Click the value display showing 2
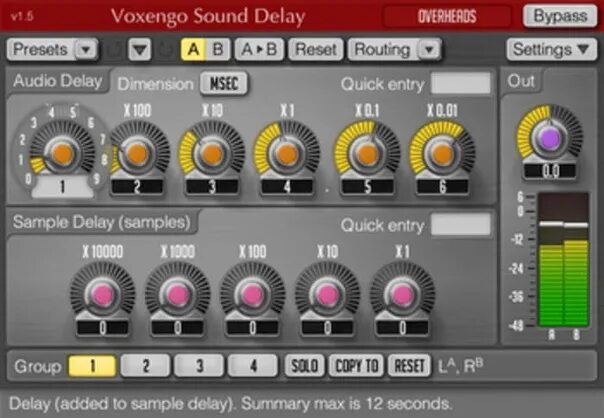The image size is (604, 418). pyautogui.click(x=137, y=187)
